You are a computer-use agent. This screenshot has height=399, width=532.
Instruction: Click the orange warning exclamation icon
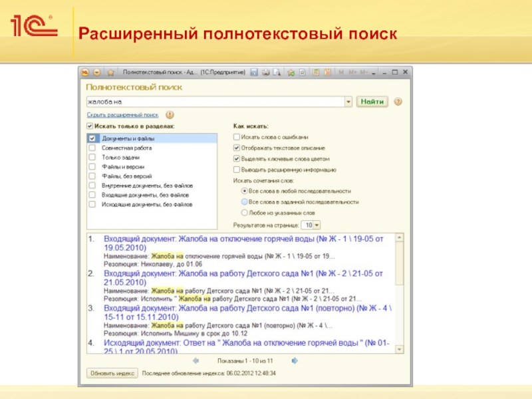point(170,114)
